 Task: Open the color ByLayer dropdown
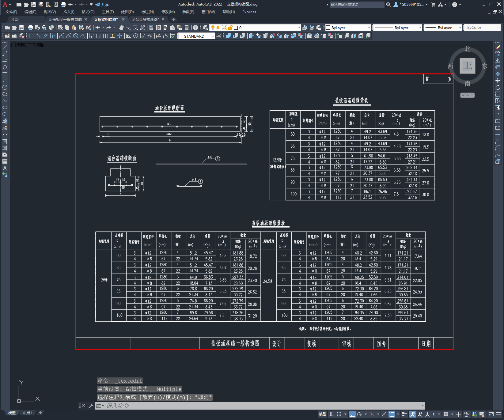pos(369,28)
